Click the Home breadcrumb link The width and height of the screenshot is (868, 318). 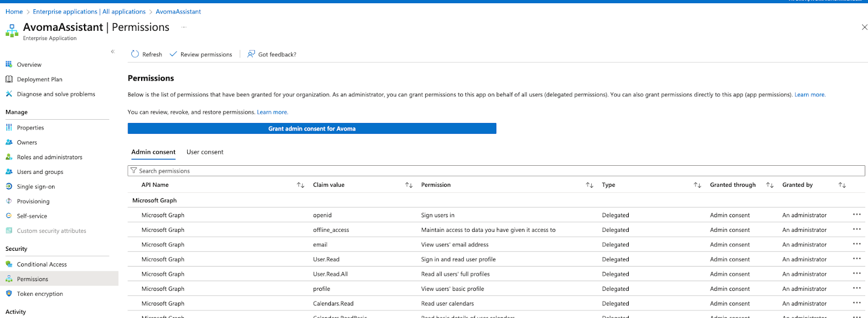click(x=14, y=11)
